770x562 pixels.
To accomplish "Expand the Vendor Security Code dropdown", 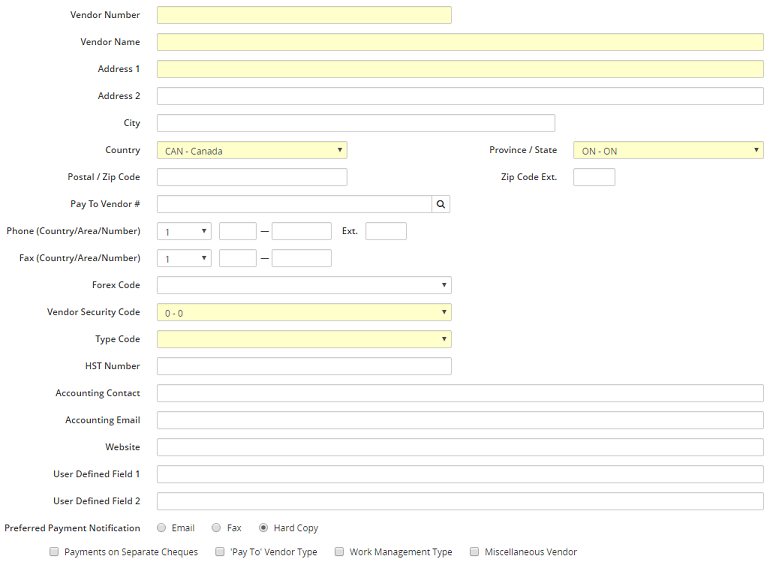I will point(304,312).
